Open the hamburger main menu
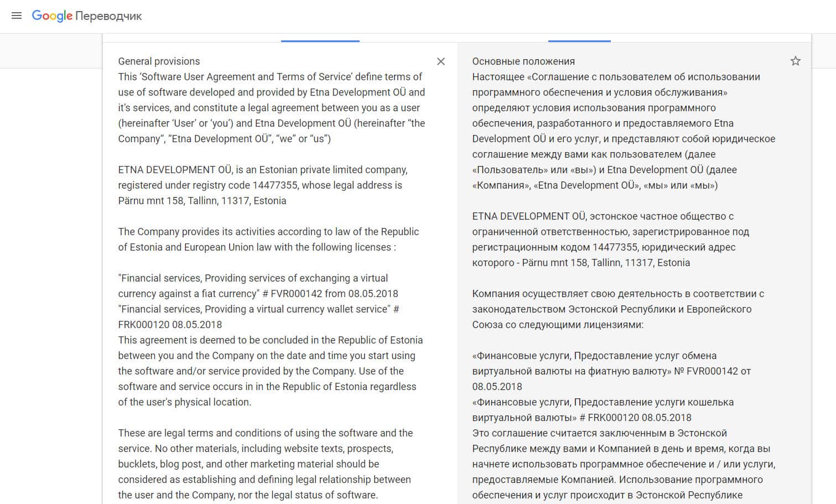 [x=17, y=16]
